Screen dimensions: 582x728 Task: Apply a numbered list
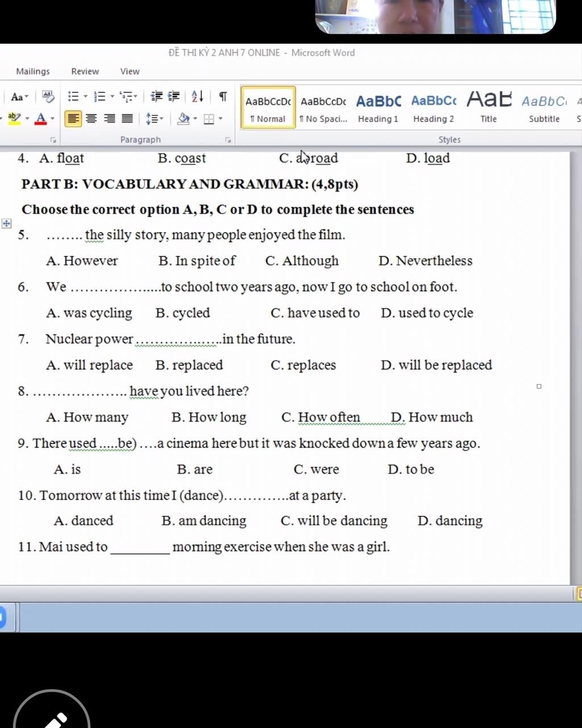tap(99, 97)
